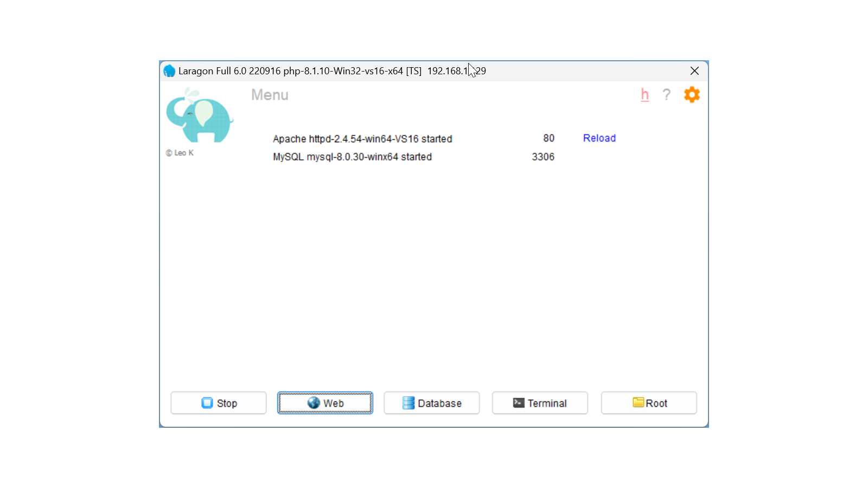868x488 pixels.
Task: Open the Web button
Action: (325, 403)
